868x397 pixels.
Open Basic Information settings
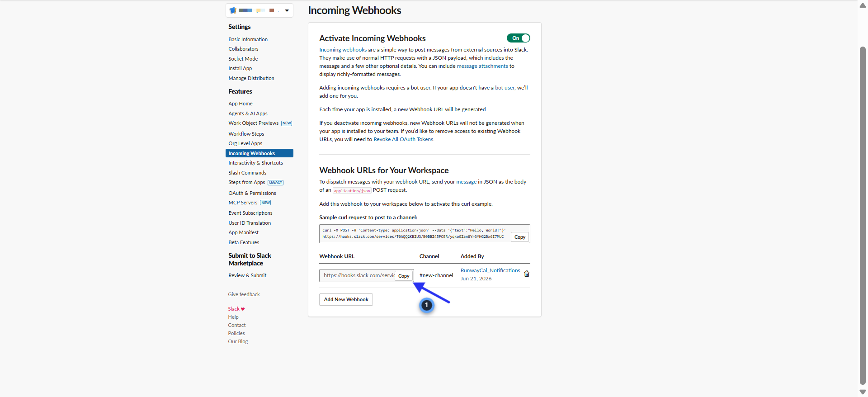248,39
